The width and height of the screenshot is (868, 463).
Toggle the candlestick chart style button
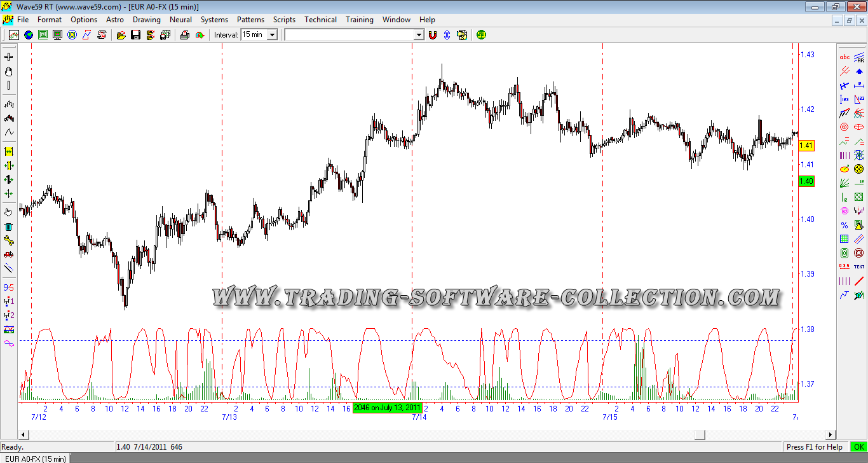[8, 118]
